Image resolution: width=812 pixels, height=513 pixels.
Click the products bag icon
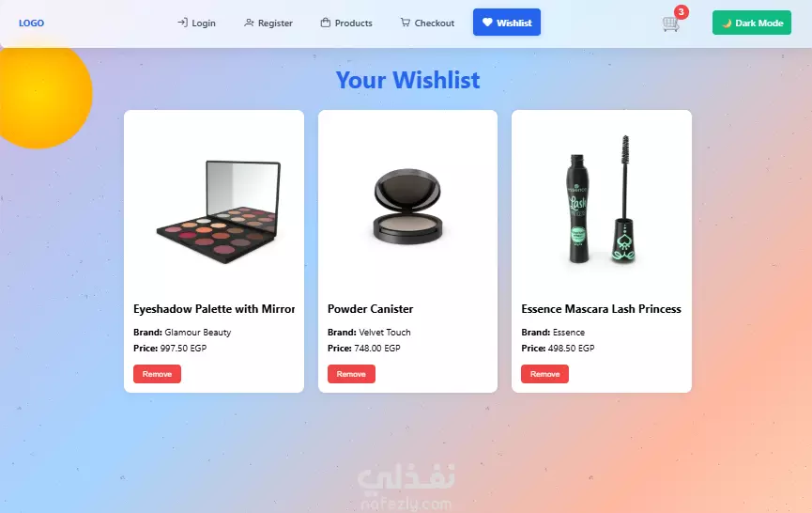pos(325,23)
